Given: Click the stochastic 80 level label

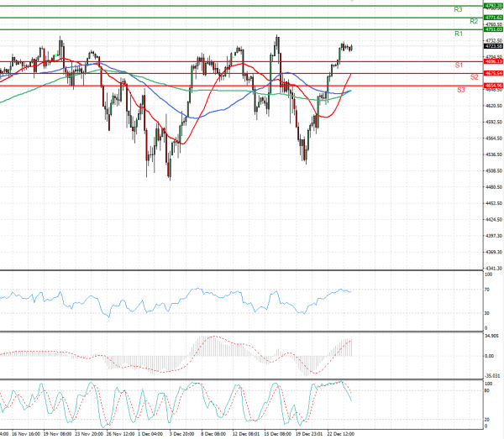Looking at the screenshot, I should 487,391.
